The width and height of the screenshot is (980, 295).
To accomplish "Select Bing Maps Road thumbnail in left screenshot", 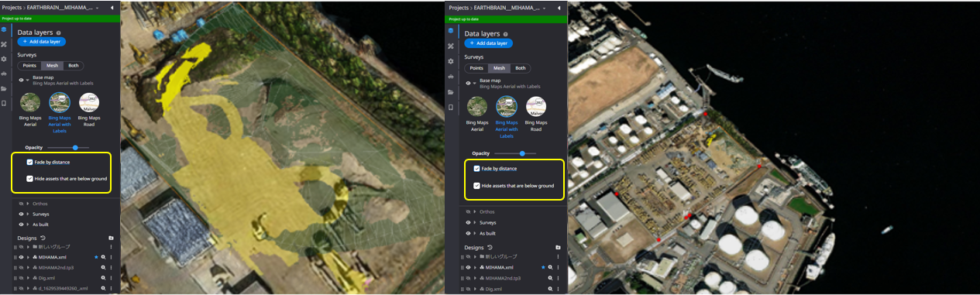I will tap(89, 102).
